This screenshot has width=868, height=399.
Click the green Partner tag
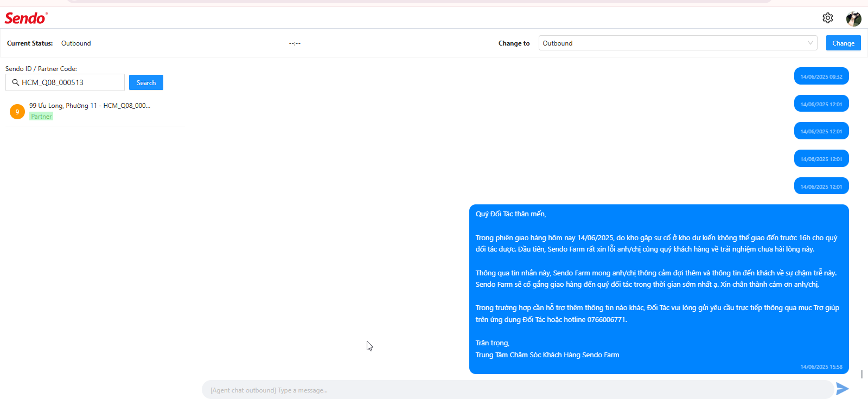[x=41, y=117]
